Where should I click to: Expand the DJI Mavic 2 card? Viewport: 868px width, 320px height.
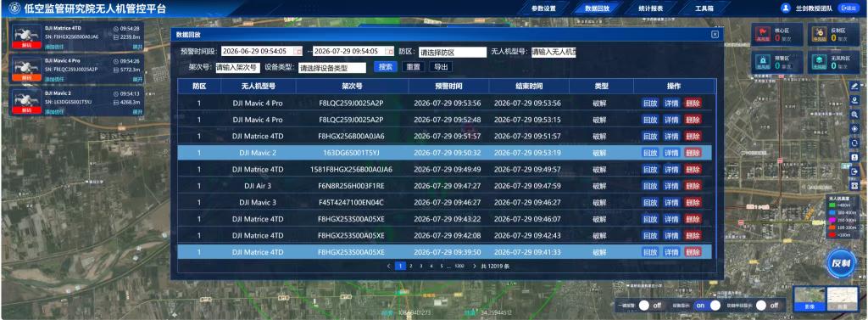pos(136,112)
